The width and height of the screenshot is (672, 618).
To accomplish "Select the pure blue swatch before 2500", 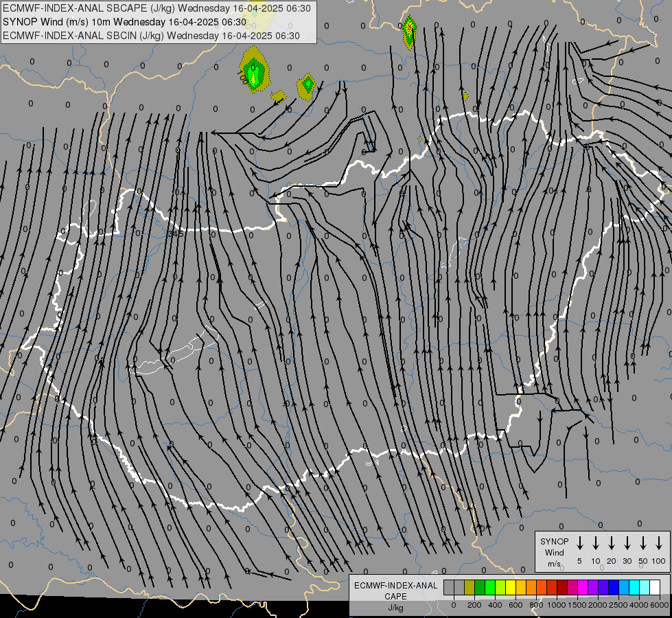I will 614,588.
